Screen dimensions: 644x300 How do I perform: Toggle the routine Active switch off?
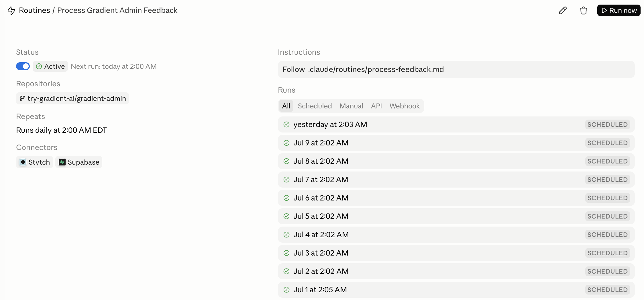pos(23,66)
